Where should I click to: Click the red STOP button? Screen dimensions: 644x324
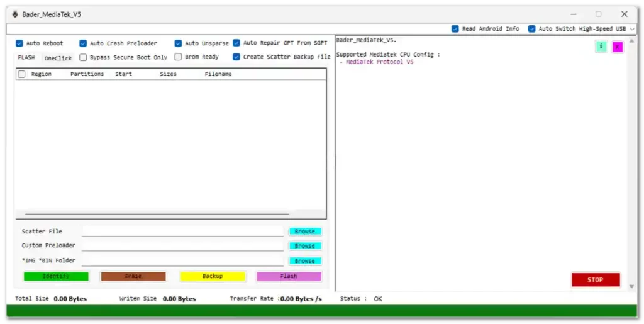point(595,280)
